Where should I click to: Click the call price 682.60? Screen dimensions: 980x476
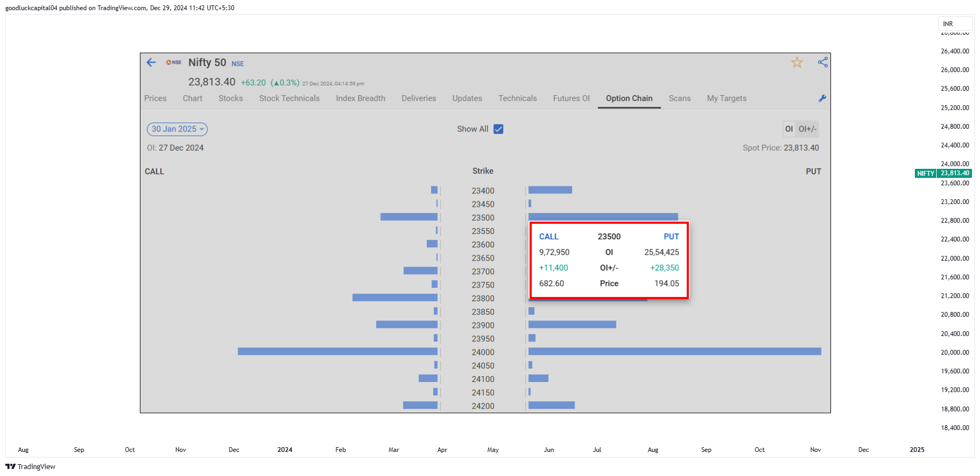coord(552,283)
